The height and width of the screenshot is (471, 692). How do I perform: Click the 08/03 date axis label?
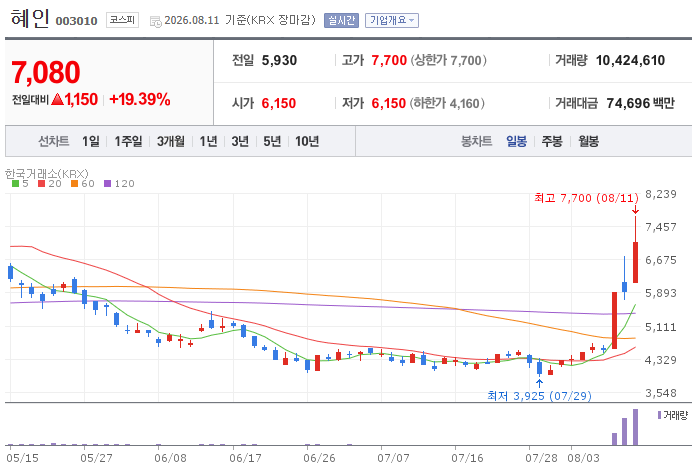pos(583,458)
